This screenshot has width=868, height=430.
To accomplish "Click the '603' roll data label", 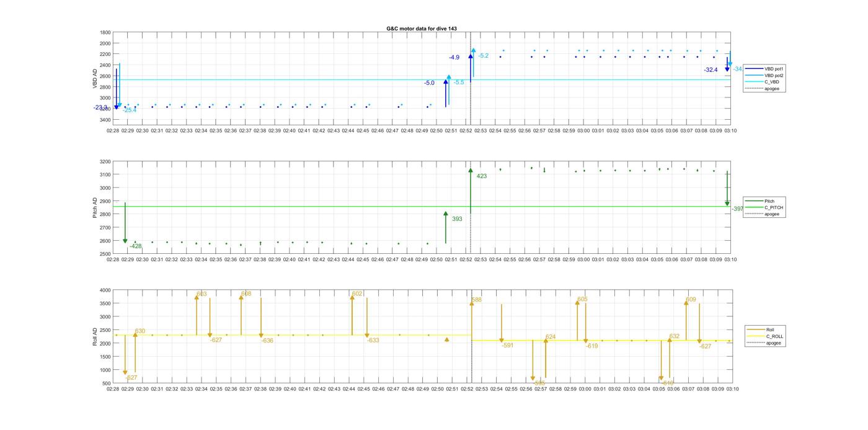I will (201, 294).
